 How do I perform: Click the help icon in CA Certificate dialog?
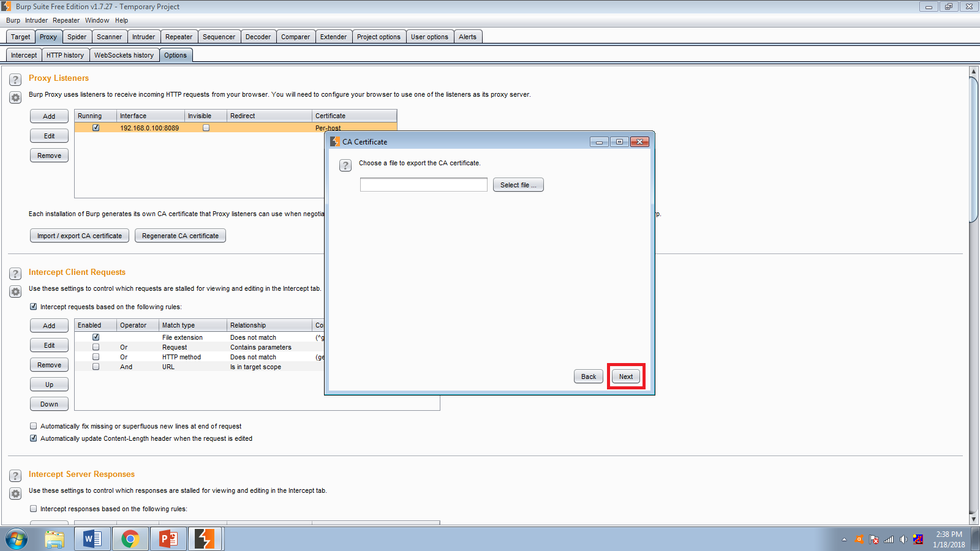(x=345, y=165)
